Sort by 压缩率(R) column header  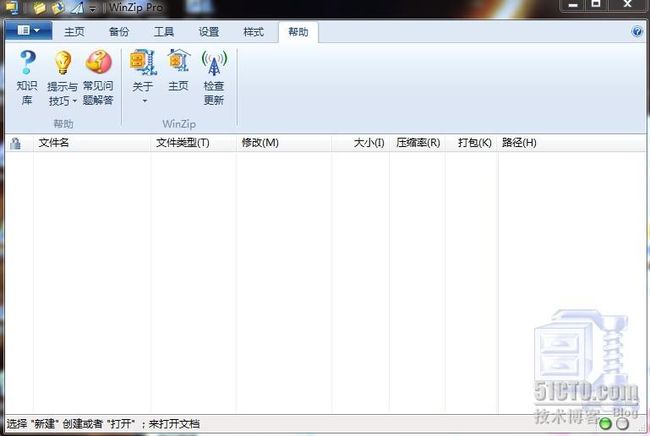pos(417,143)
